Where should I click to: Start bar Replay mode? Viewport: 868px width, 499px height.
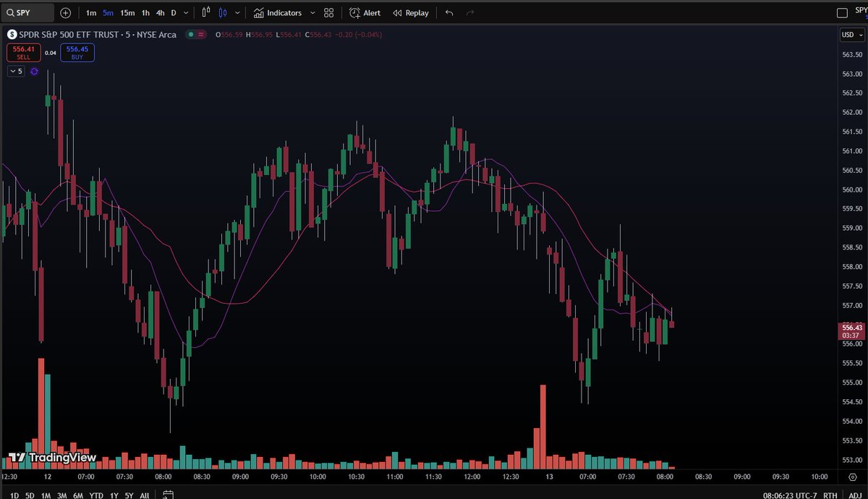click(x=411, y=13)
